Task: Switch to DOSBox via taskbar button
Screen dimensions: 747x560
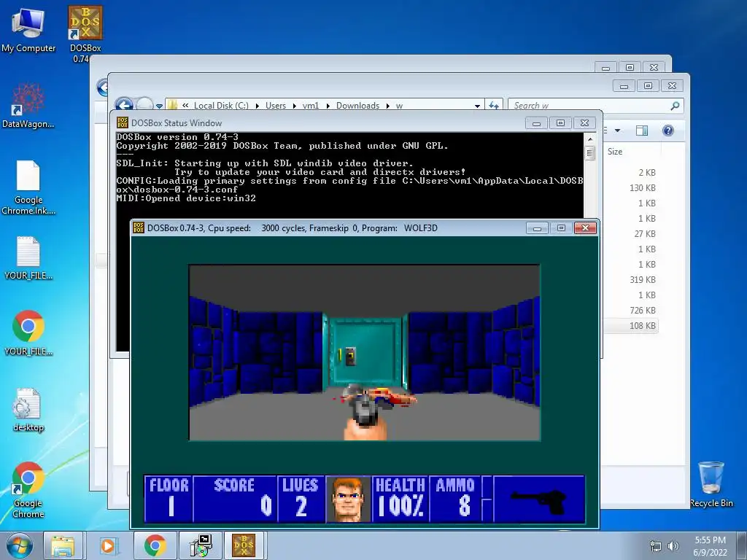Action: click(244, 545)
